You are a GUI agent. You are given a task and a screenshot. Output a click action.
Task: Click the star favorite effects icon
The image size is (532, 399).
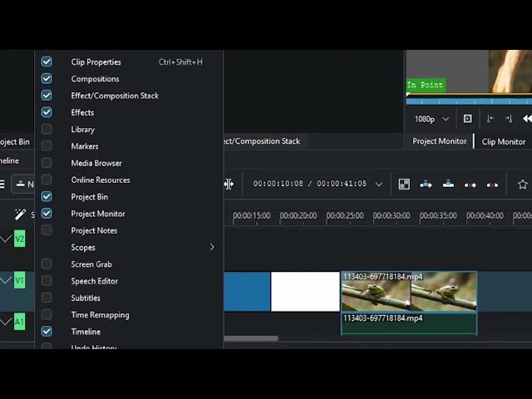[523, 185]
